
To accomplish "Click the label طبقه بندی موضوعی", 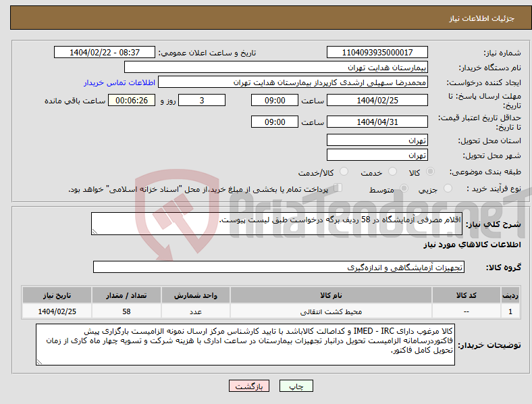I will coord(485,172).
